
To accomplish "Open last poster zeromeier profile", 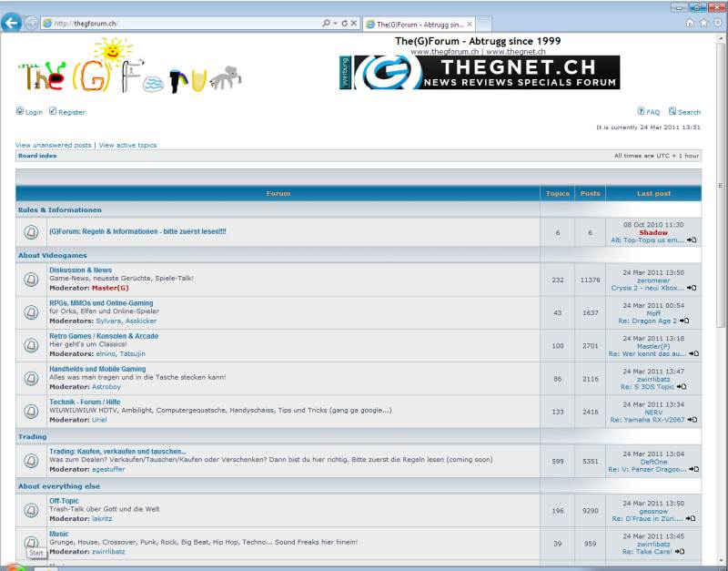I will point(653,280).
